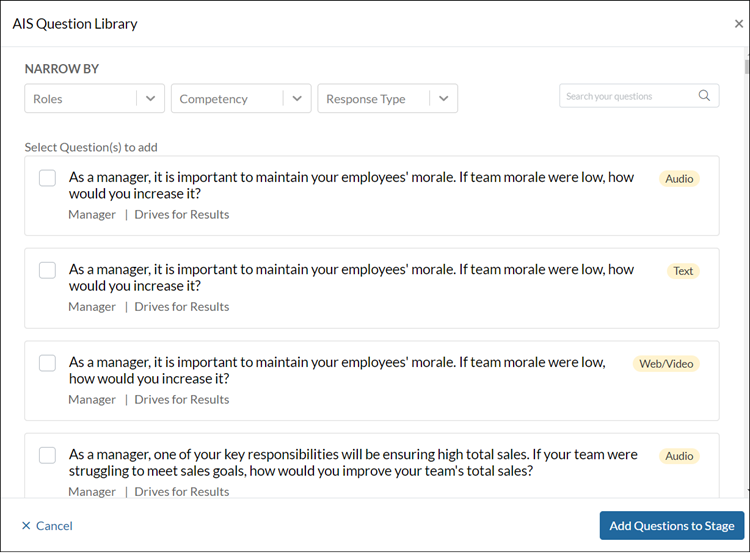Close the AIS Question Library dialog
The height and width of the screenshot is (560, 750).
click(x=738, y=24)
